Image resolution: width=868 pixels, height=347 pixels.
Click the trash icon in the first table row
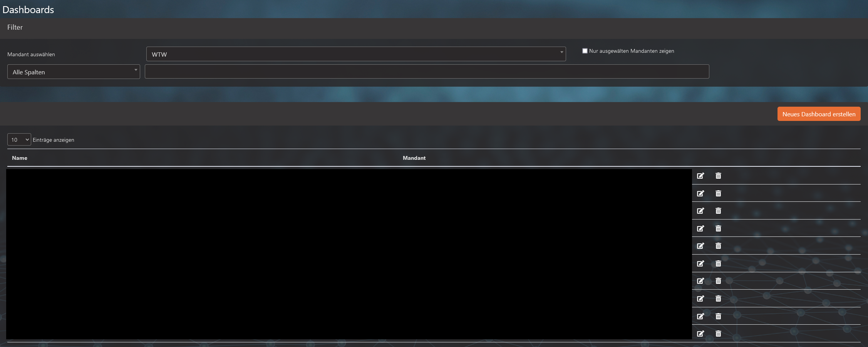(x=718, y=176)
